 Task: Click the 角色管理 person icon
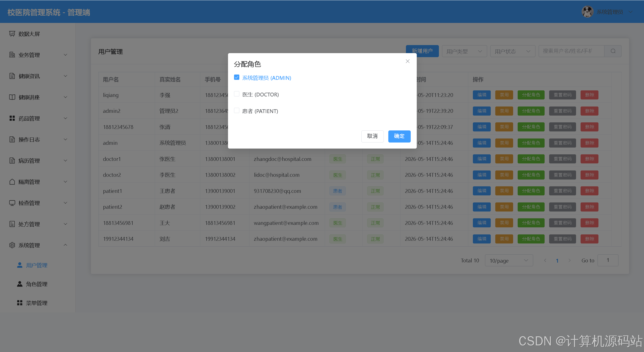pos(20,284)
